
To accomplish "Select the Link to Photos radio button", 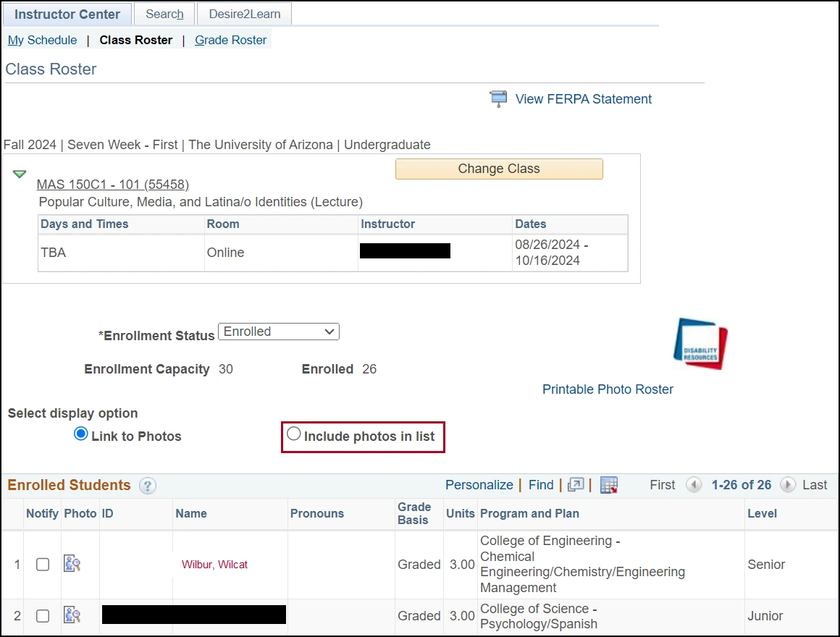I will (81, 434).
